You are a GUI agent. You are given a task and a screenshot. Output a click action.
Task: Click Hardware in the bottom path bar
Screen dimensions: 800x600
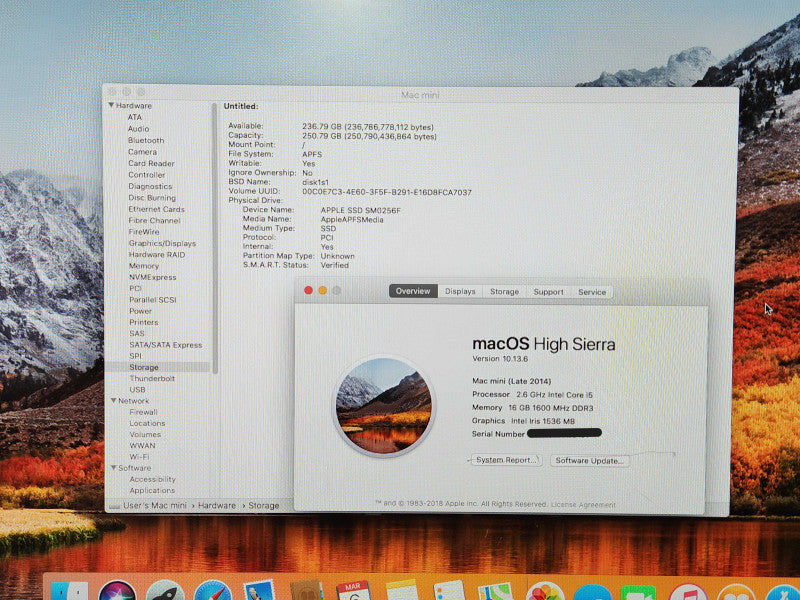(217, 505)
